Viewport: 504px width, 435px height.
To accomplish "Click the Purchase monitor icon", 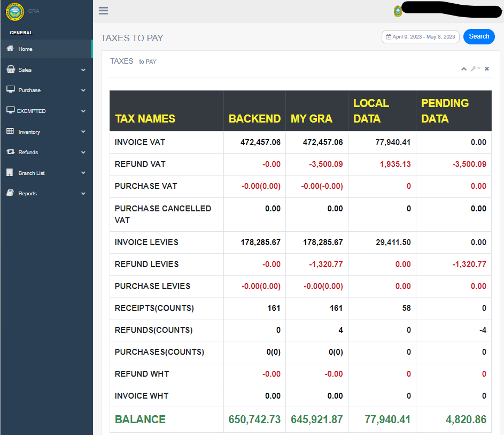I will pyautogui.click(x=10, y=90).
